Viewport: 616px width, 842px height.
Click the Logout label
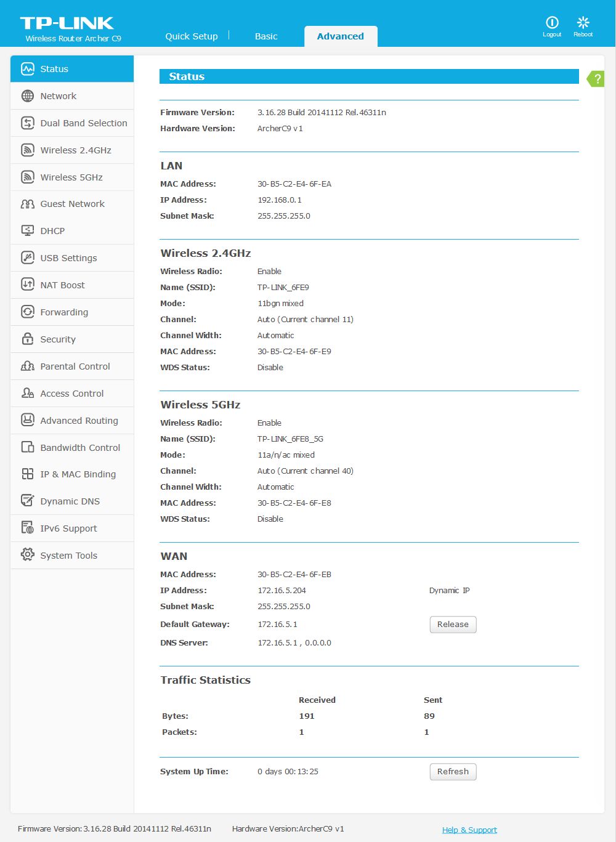tap(552, 34)
